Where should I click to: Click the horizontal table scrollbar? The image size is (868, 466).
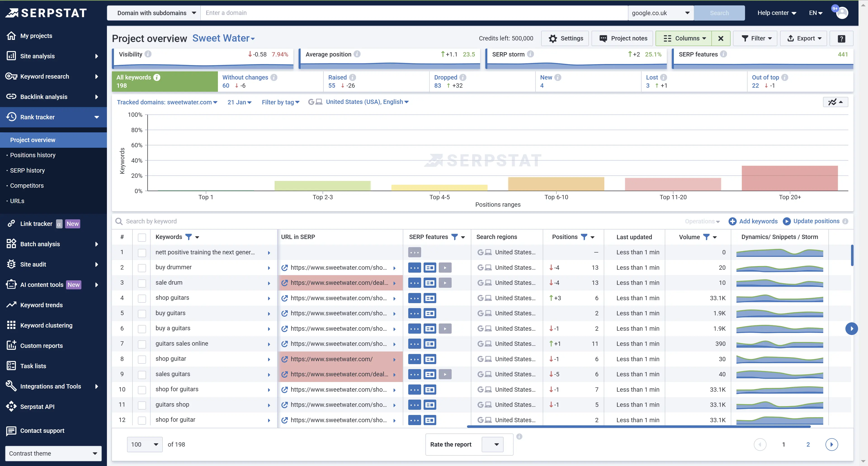coord(639,427)
